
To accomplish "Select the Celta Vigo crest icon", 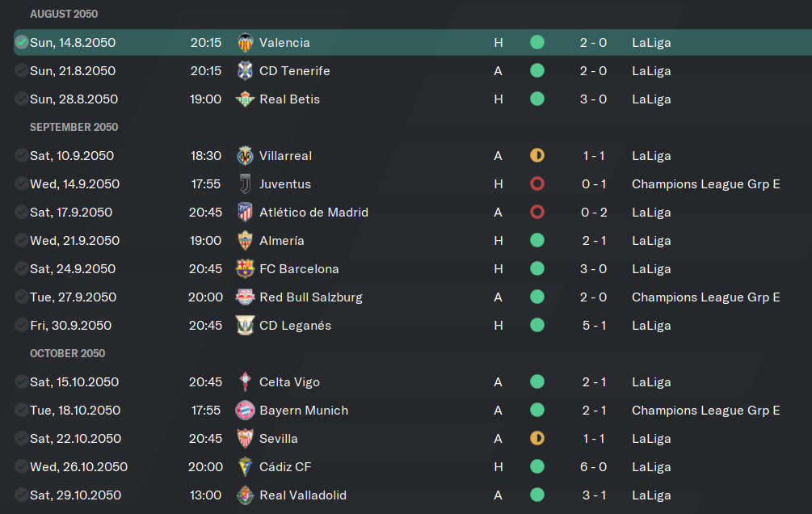I will 245,382.
